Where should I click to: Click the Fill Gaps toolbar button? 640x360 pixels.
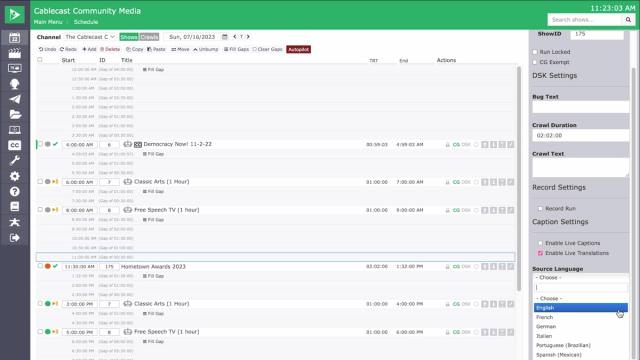[x=236, y=49]
